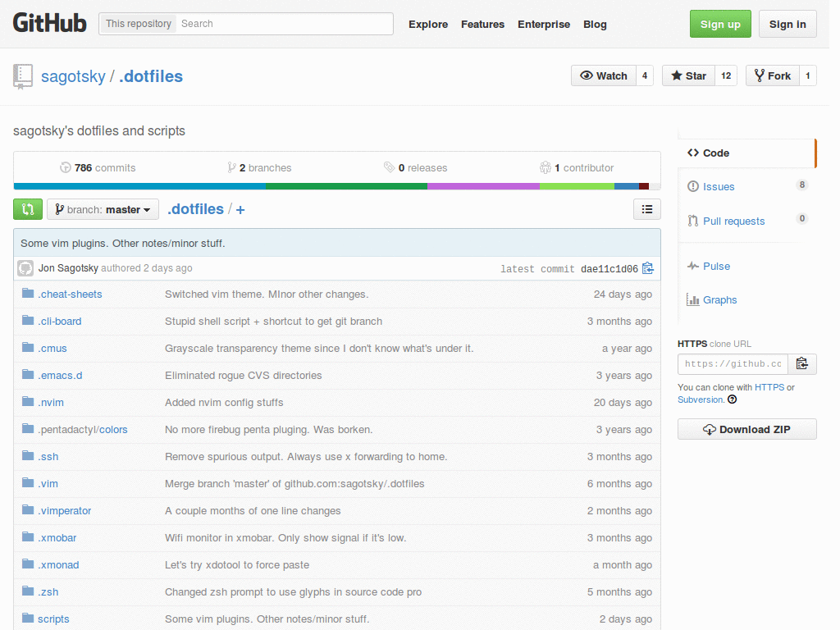Image resolution: width=840 pixels, height=630 pixels.
Task: Click the .nvim folder icon
Action: click(28, 401)
